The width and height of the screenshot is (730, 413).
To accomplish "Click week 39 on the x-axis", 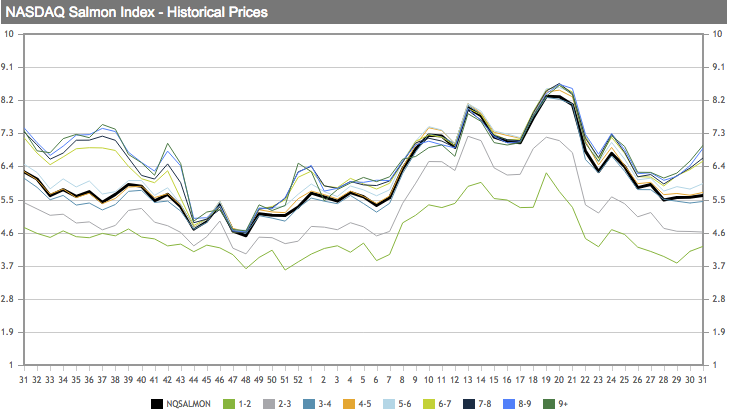I will click(x=128, y=380).
